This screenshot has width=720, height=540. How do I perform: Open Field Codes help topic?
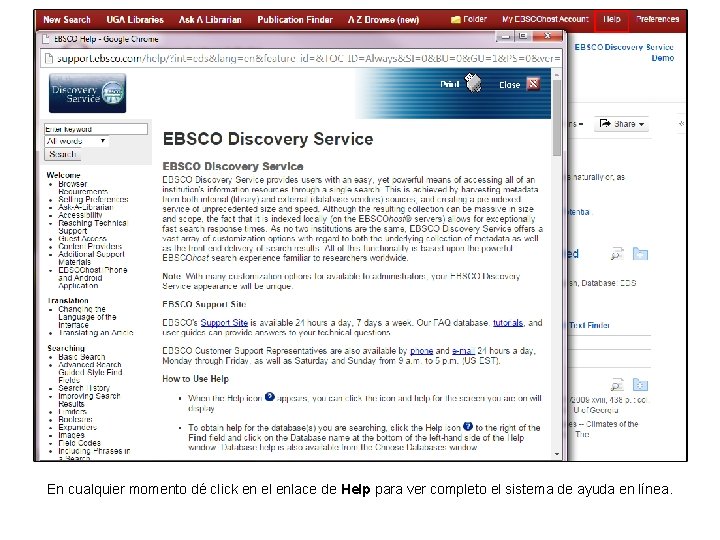click(79, 443)
